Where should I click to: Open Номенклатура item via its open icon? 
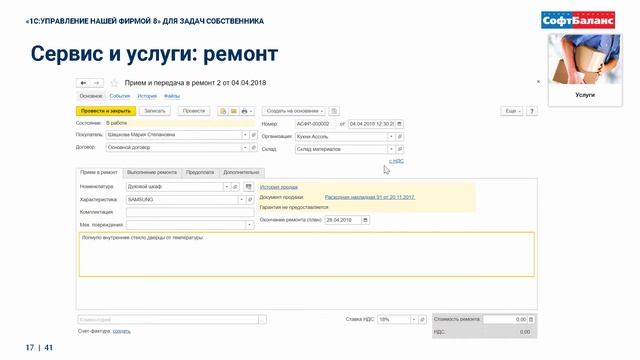(x=236, y=187)
